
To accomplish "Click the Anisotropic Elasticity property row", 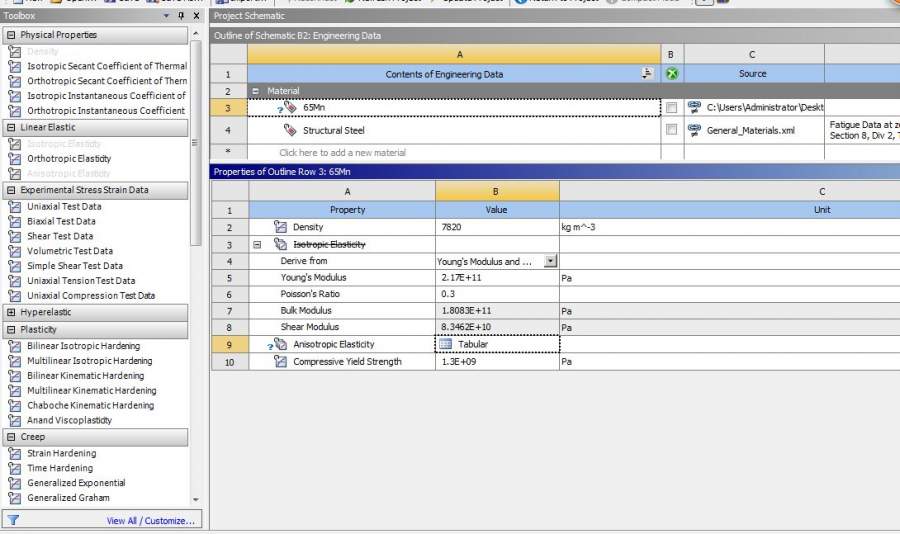I will point(342,345).
